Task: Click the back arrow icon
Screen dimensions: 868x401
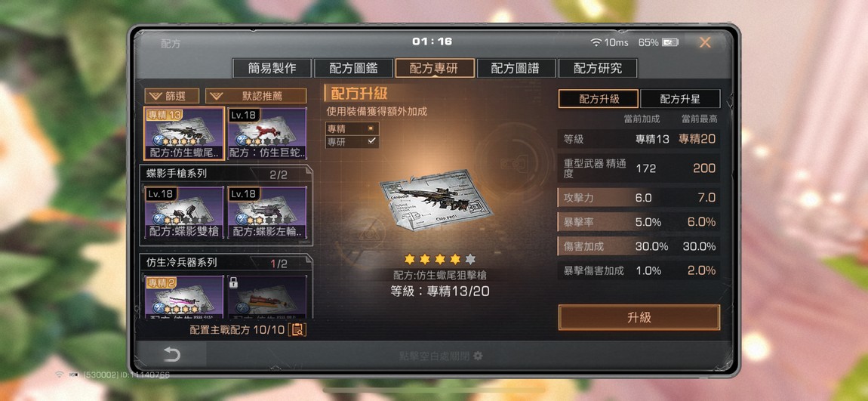Action: pos(171,355)
